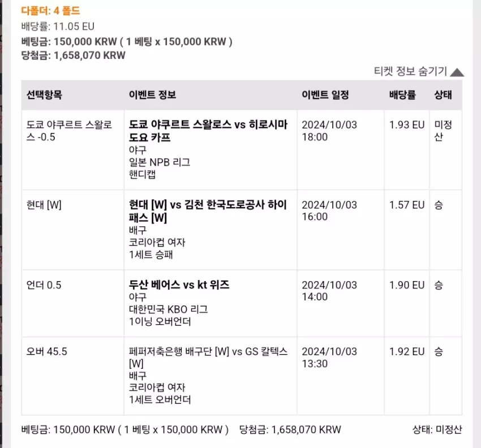Viewport: 481px width, 448px height.
Task: Click the 다폴더: 4 폴드 heading
Action: click(50, 11)
